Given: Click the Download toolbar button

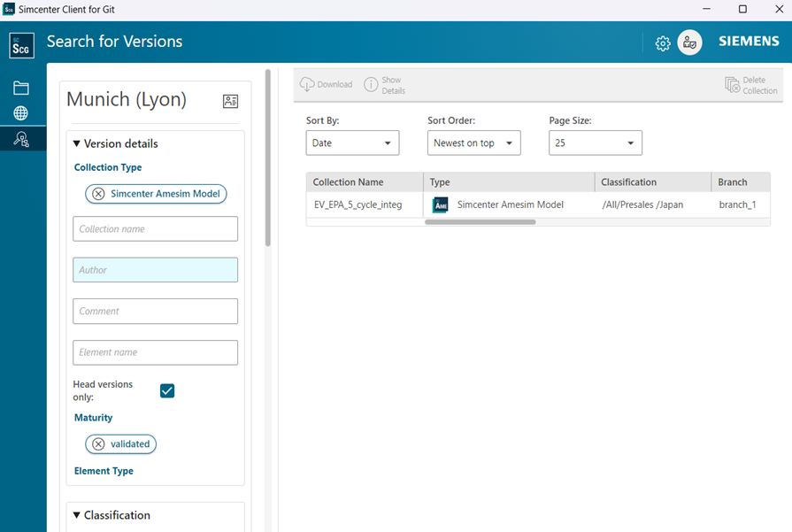Looking at the screenshot, I should [x=327, y=84].
